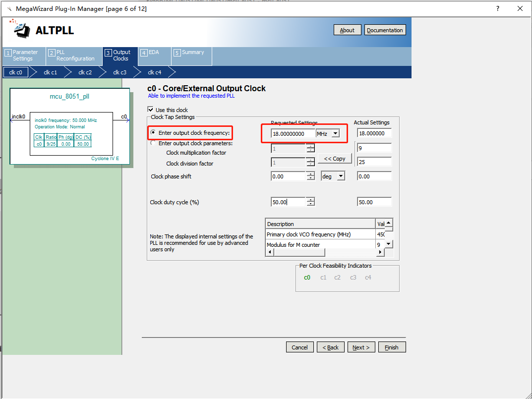Click the actual duty cycle 50.00 field

[x=374, y=202]
